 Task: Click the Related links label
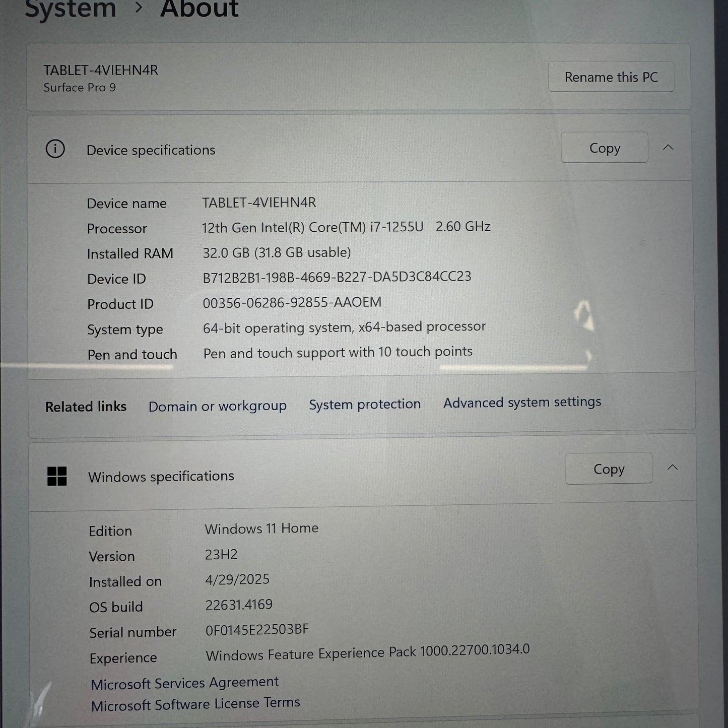86,407
